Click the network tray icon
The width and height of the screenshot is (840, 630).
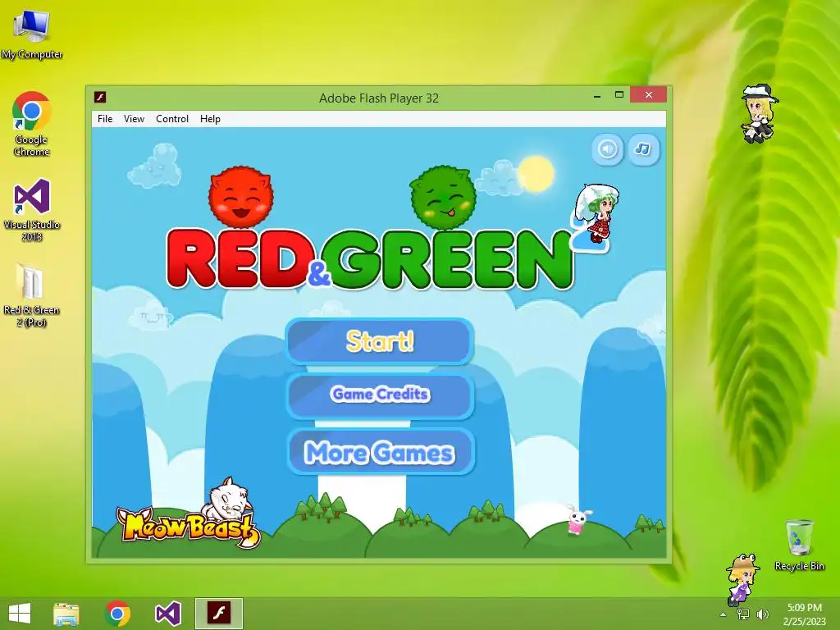point(743,614)
